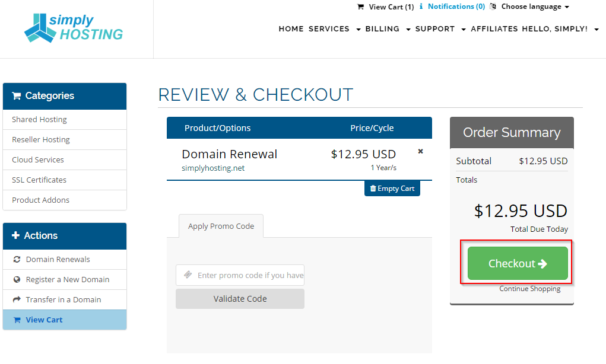The image size is (606, 364).
Task: Expand the Billing dropdown arrow
Action: click(x=408, y=29)
